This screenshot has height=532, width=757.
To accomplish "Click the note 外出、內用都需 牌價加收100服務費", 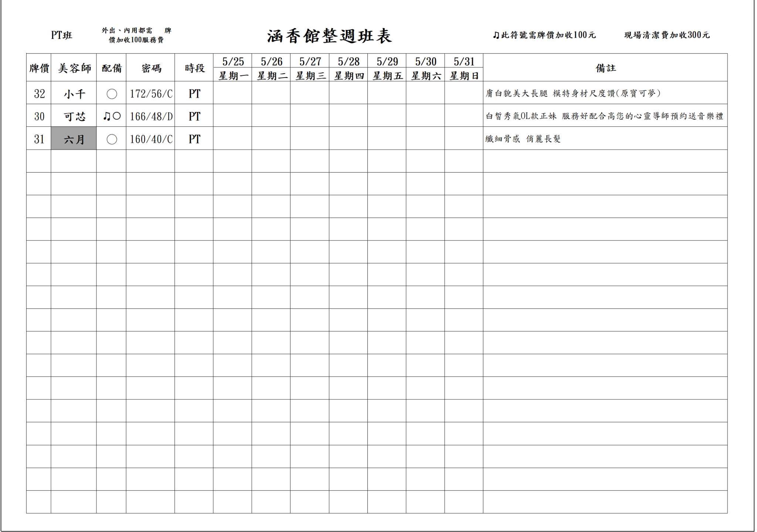I will click(x=136, y=35).
